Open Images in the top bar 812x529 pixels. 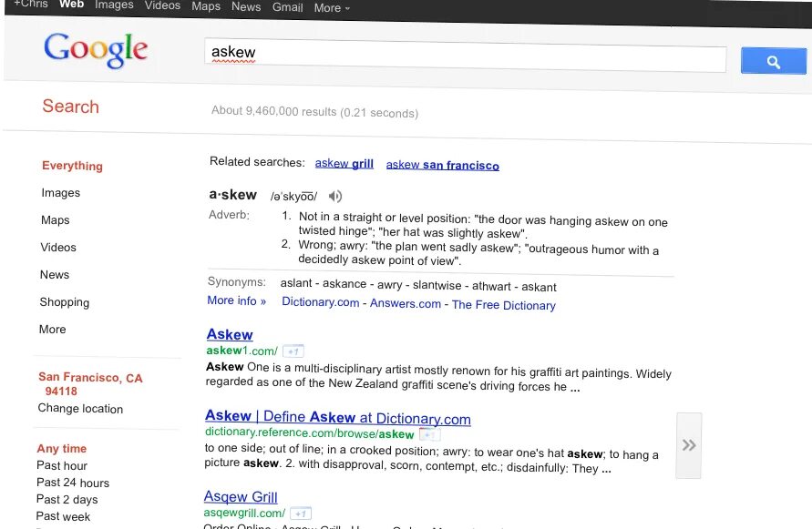(x=114, y=5)
